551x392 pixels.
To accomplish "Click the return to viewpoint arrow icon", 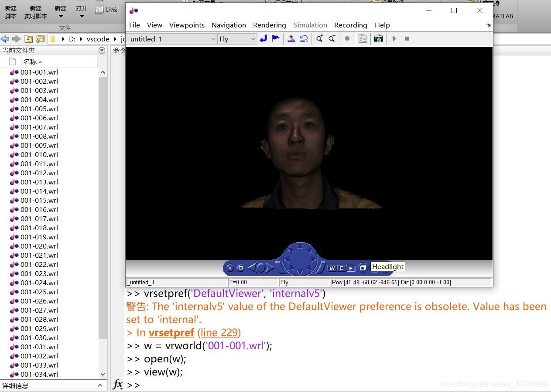I will pos(264,39).
